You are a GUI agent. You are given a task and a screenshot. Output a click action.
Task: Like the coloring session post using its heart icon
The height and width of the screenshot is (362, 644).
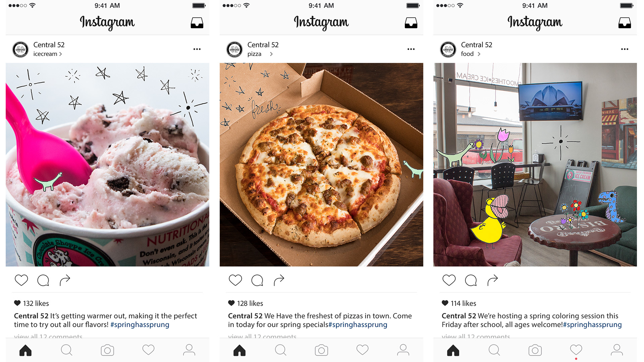449,280
